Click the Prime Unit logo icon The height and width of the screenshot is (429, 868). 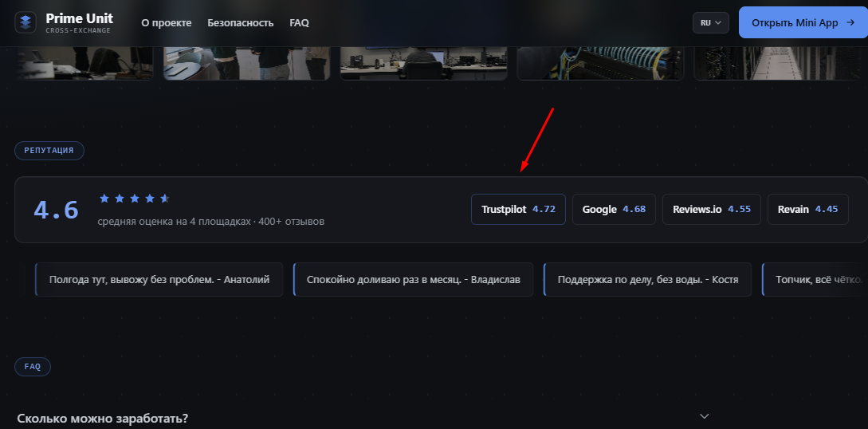pos(25,22)
